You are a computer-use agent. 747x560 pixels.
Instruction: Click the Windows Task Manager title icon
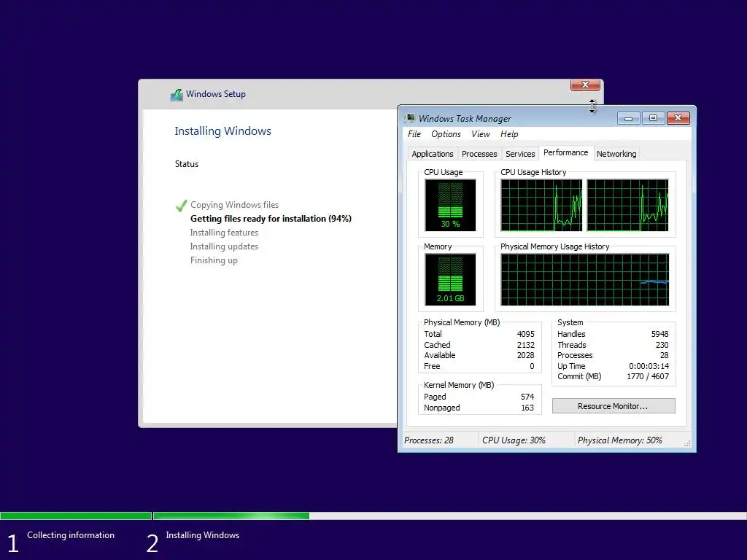point(409,118)
